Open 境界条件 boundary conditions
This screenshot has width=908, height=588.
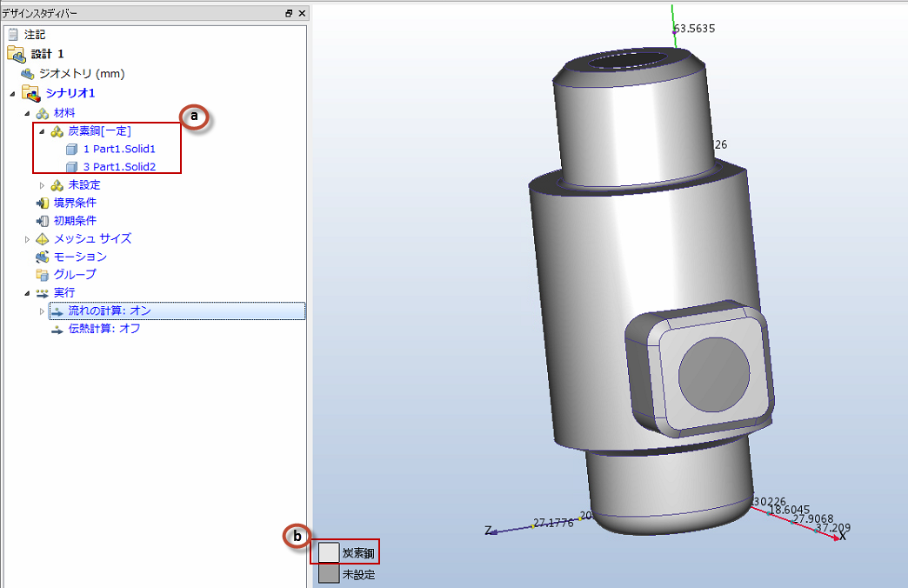coord(76,203)
